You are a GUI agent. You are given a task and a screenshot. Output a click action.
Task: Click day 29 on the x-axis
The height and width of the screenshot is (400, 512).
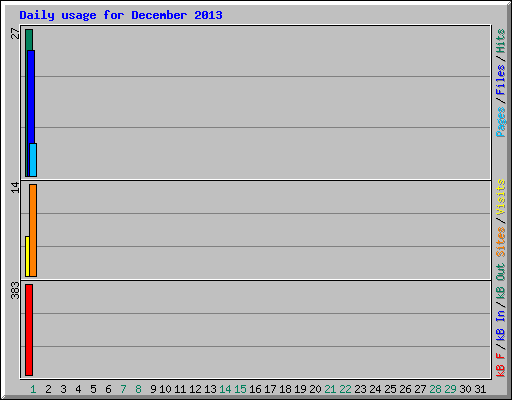click(450, 389)
